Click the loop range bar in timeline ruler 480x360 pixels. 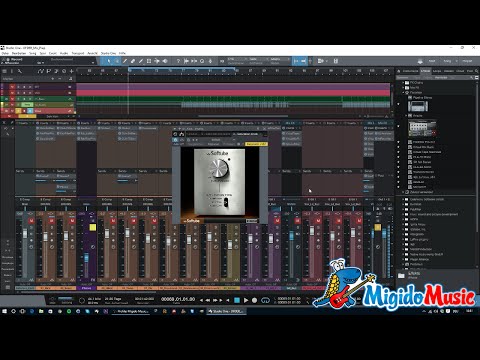tap(182, 69)
